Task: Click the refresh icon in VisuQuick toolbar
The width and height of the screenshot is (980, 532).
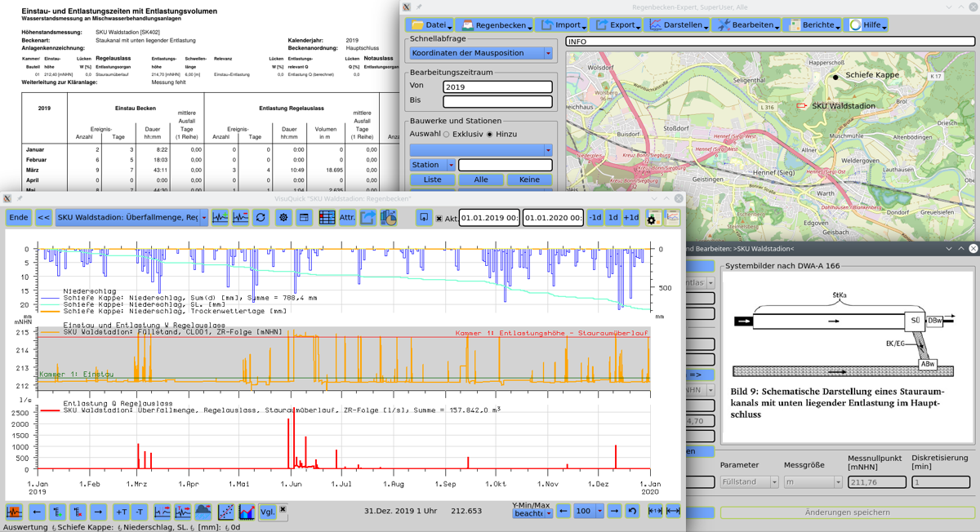Action: click(261, 218)
